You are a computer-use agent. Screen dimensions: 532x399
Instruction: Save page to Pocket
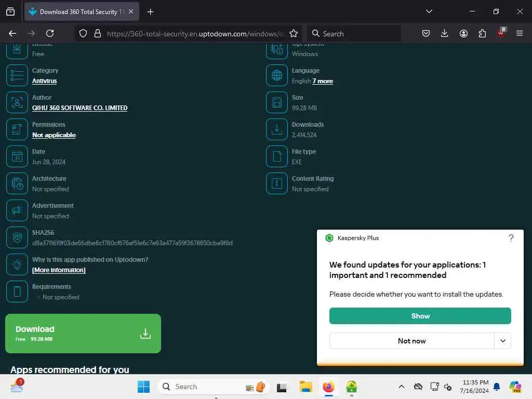pos(426,33)
